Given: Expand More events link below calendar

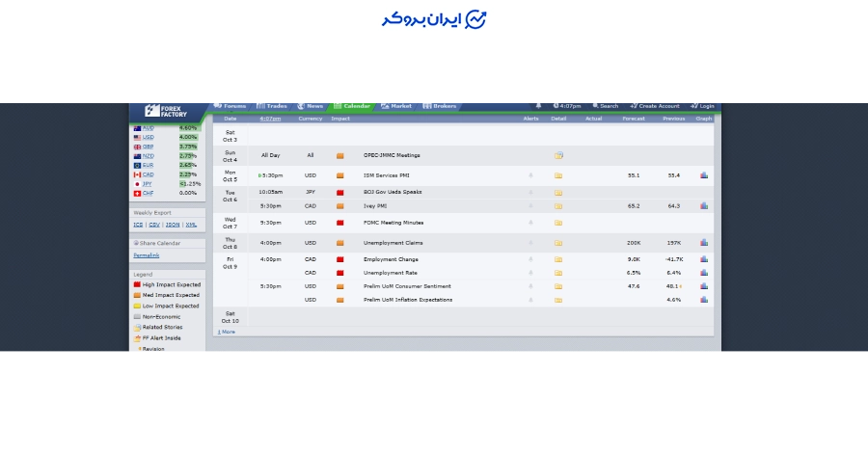Looking at the screenshot, I should coord(227,332).
